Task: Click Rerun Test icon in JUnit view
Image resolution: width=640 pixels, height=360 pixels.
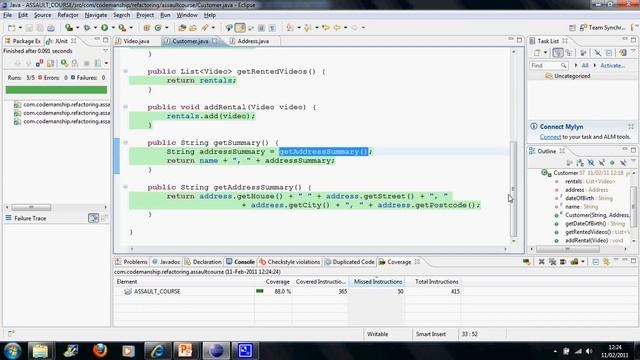Action: tap(64, 63)
